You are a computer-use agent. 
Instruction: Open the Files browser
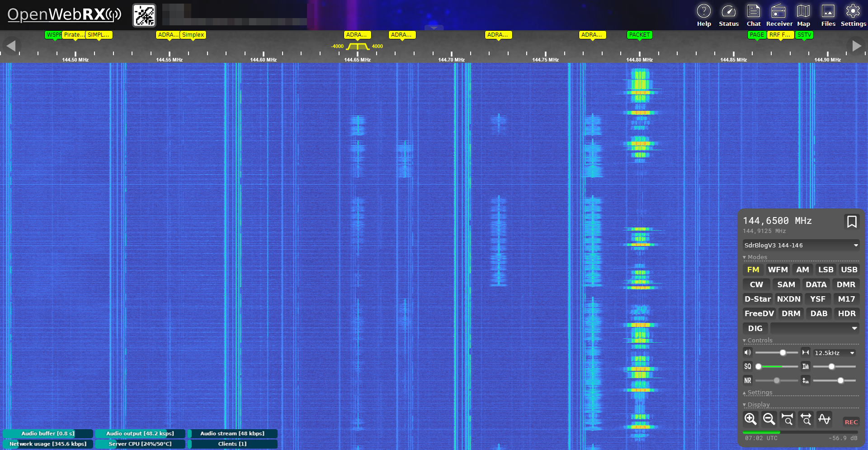tap(828, 15)
